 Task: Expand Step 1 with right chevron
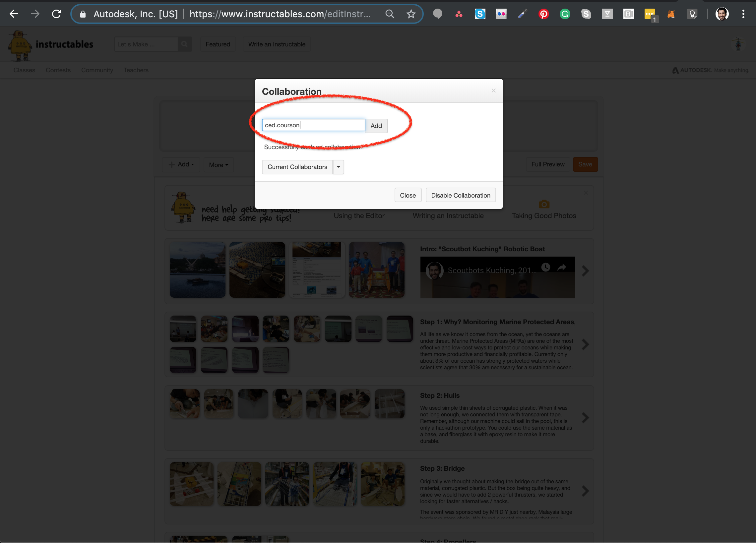click(585, 344)
